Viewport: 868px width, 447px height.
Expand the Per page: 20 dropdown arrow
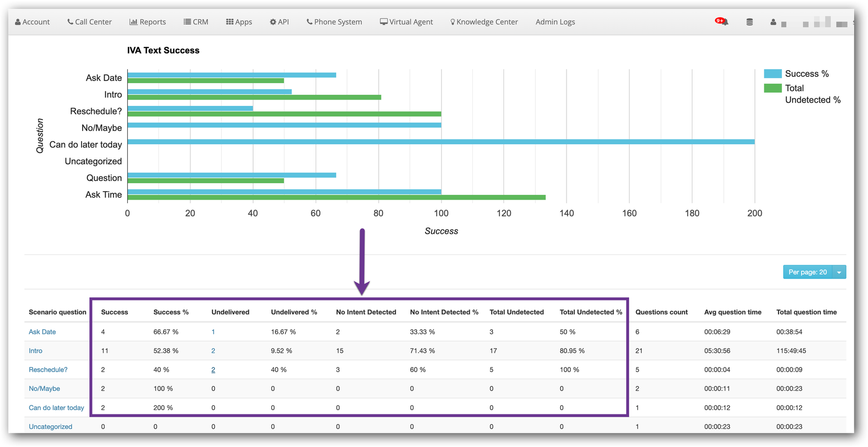pyautogui.click(x=839, y=272)
